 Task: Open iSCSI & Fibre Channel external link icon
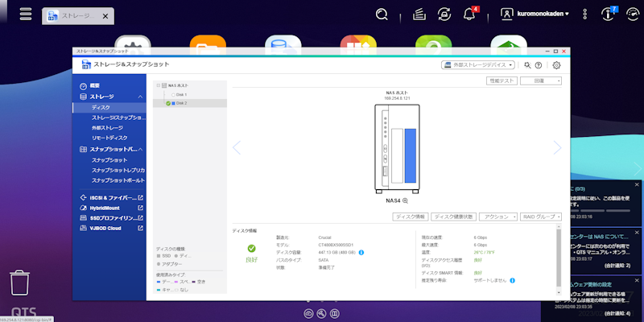coord(140,197)
